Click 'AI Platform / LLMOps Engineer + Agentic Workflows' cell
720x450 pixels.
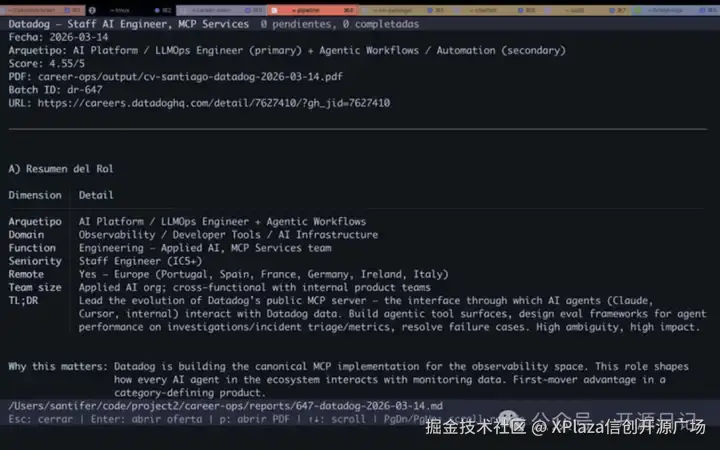222,222
